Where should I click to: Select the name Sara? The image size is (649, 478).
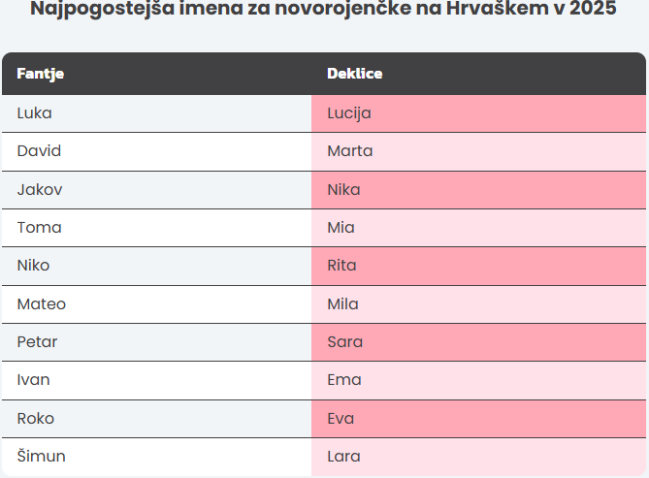click(x=345, y=341)
